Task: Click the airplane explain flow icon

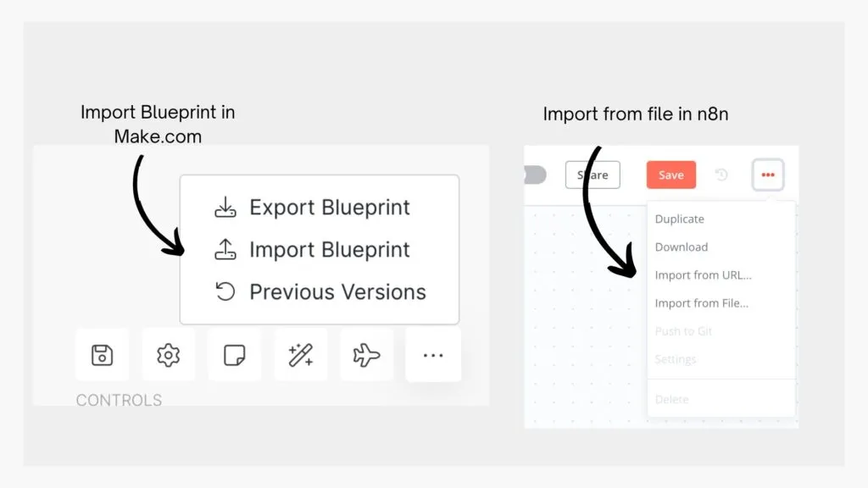Action: click(x=366, y=355)
